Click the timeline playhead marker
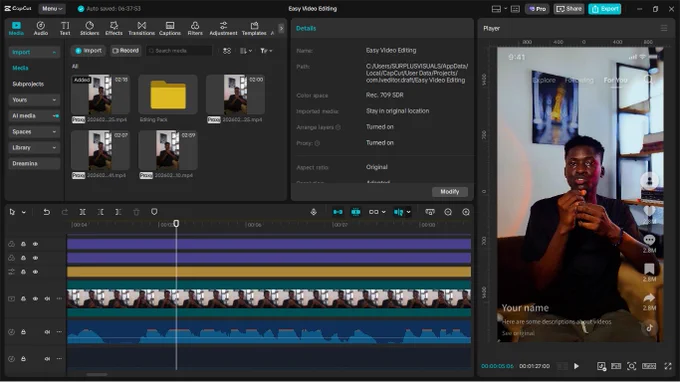680x382 pixels. point(176,224)
